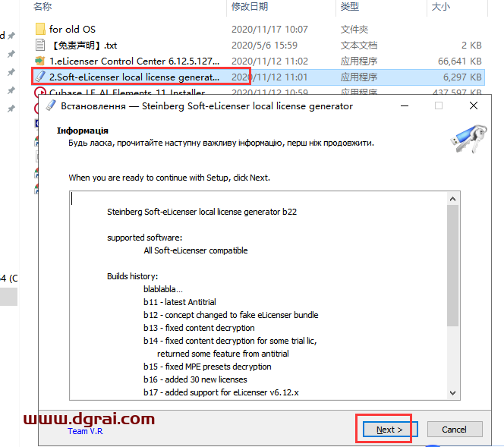Click the 'b16 - added 30 new licenses' line
This screenshot has width=504, height=447.
[195, 379]
